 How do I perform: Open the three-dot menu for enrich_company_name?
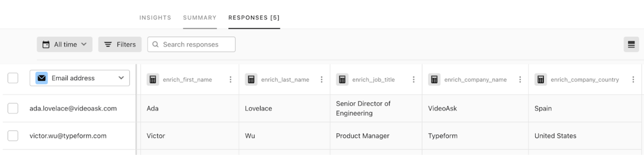pos(520,80)
